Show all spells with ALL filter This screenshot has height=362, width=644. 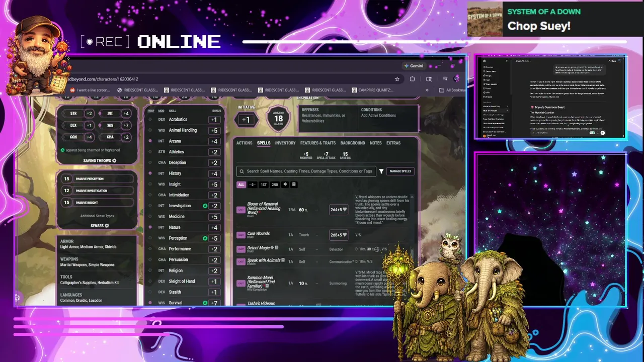(241, 185)
